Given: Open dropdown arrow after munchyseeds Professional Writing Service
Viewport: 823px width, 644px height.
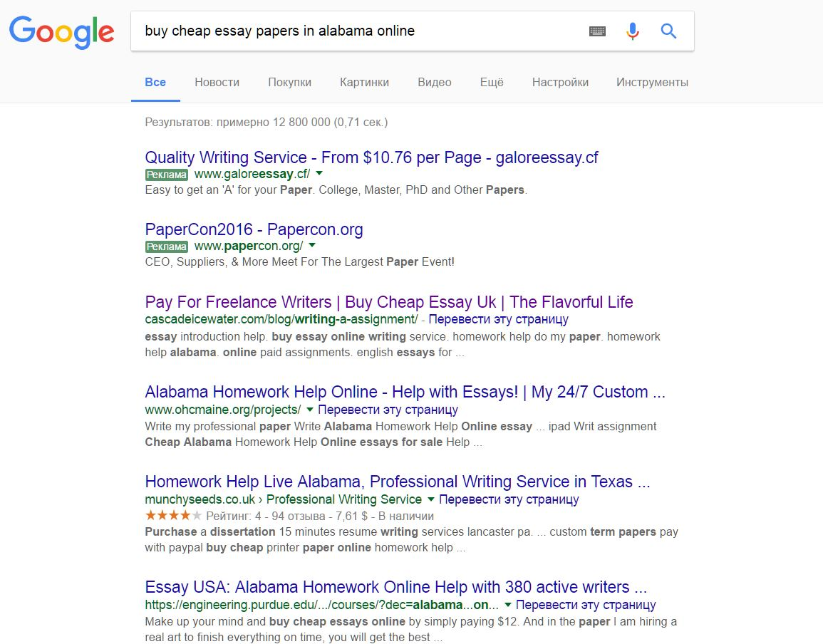Looking at the screenshot, I should 430,499.
